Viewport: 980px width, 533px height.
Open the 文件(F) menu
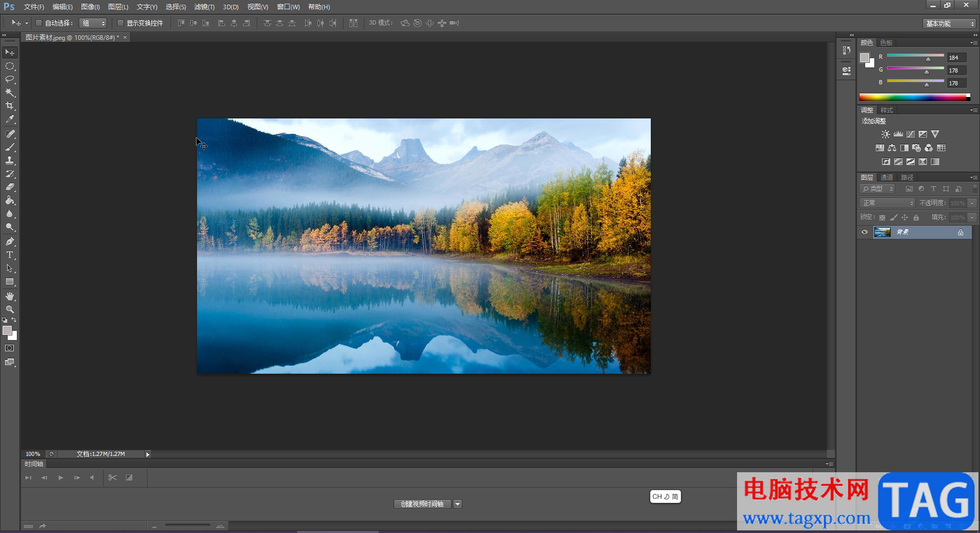(x=34, y=7)
